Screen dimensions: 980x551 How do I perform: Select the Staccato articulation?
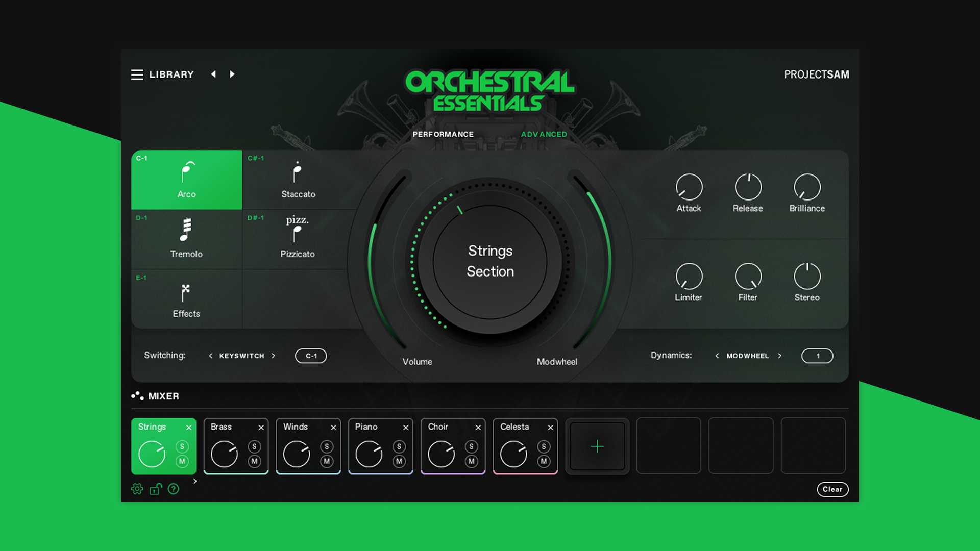click(x=298, y=180)
